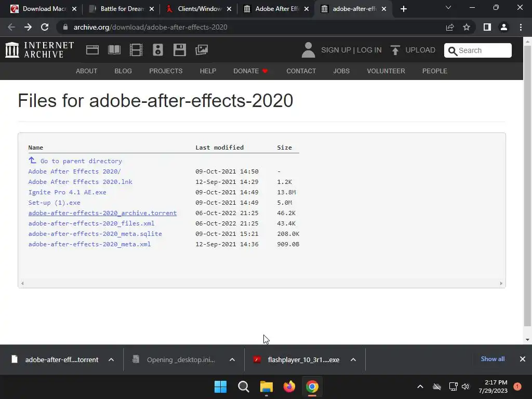Image resolution: width=532 pixels, height=399 pixels.
Task: Reload the page
Action: [45, 27]
